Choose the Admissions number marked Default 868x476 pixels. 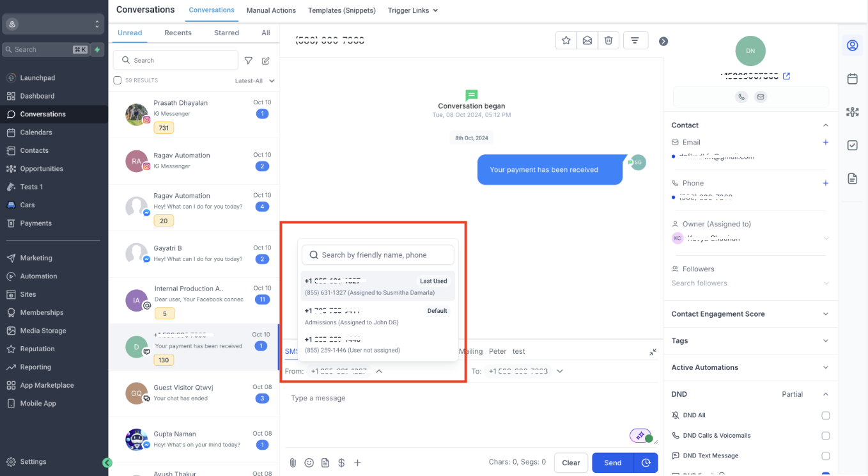[378, 316]
